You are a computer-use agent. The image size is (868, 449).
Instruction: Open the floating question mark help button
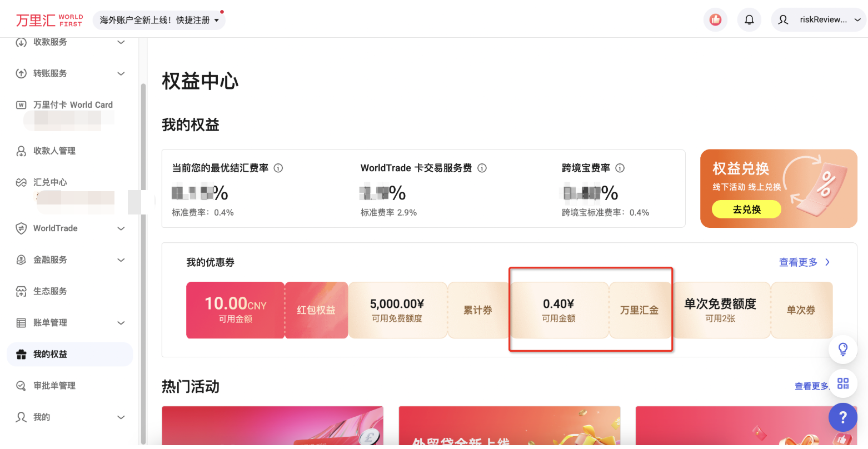tap(843, 417)
